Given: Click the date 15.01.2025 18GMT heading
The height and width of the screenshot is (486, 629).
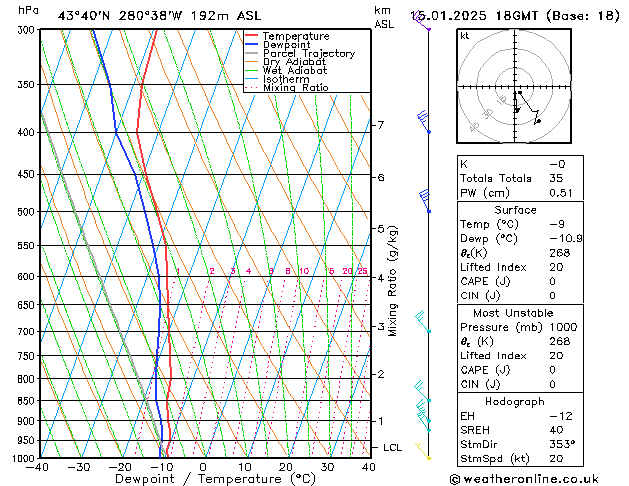Looking at the screenshot, I should click(x=474, y=16).
